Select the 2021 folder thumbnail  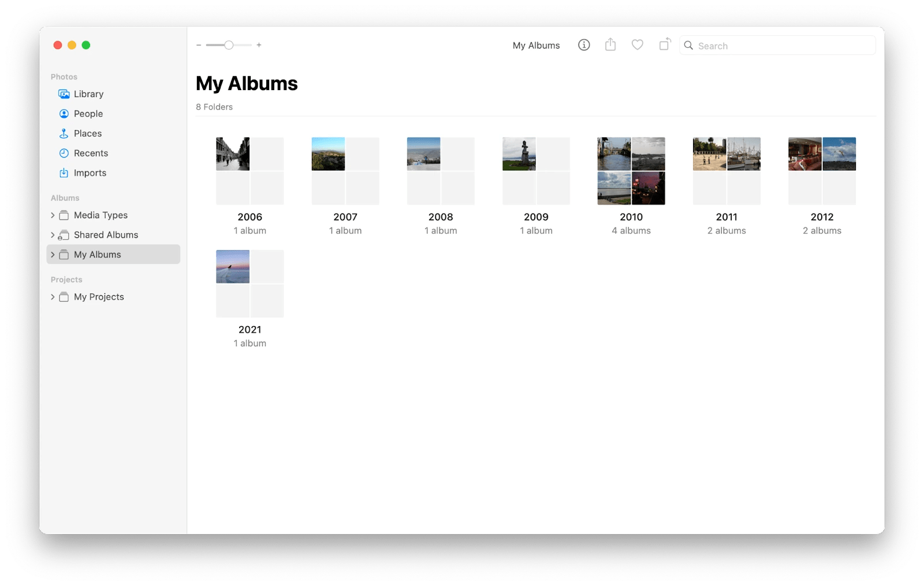250,283
